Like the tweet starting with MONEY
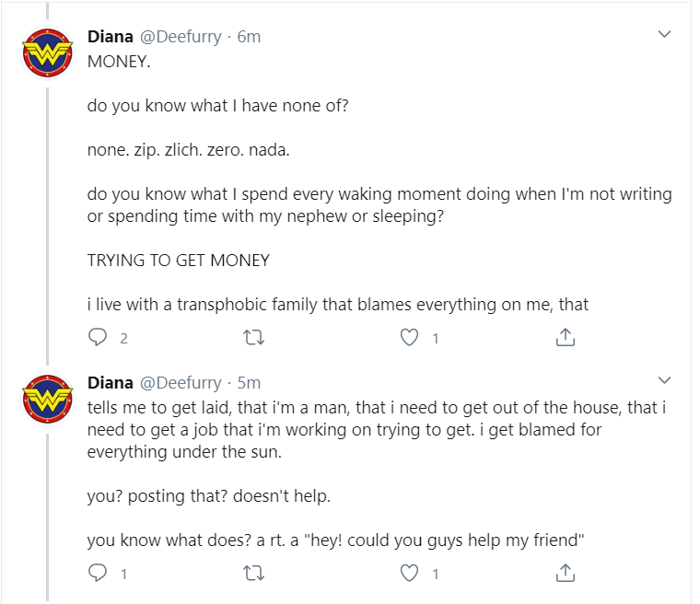 pyautogui.click(x=409, y=337)
